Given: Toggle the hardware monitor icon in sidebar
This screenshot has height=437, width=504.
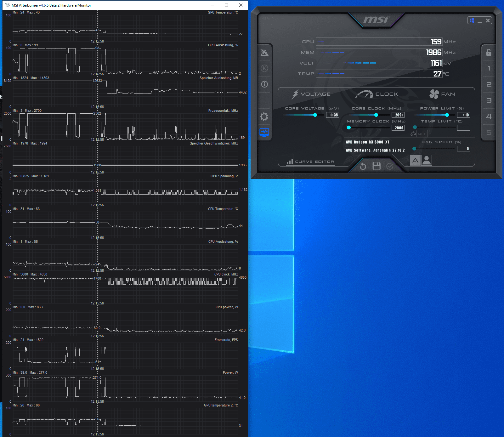Looking at the screenshot, I should tap(264, 133).
